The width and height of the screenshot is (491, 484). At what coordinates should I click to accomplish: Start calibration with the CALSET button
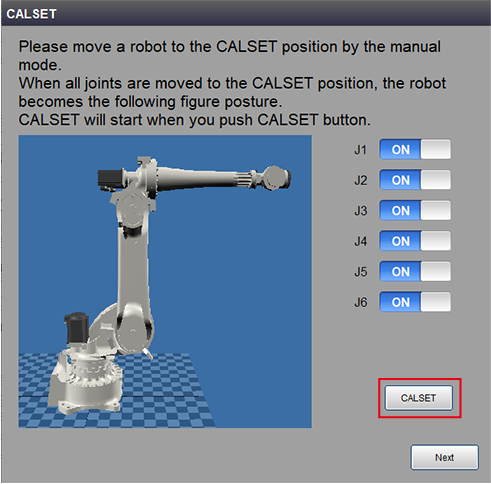tap(419, 398)
